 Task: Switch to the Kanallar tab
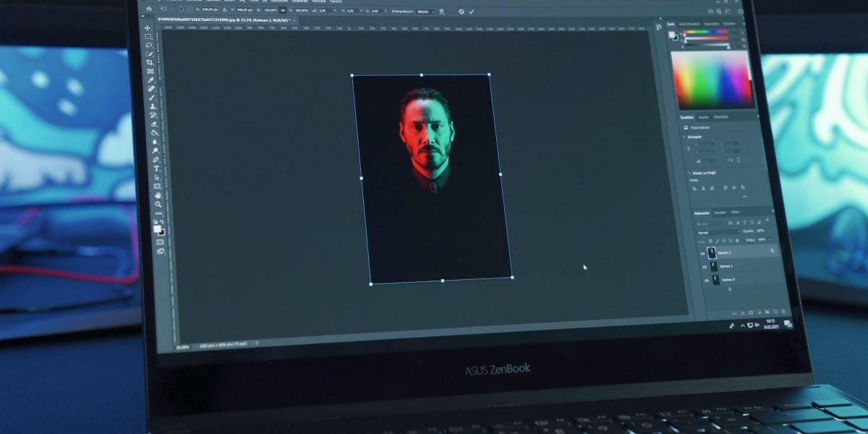(x=721, y=213)
